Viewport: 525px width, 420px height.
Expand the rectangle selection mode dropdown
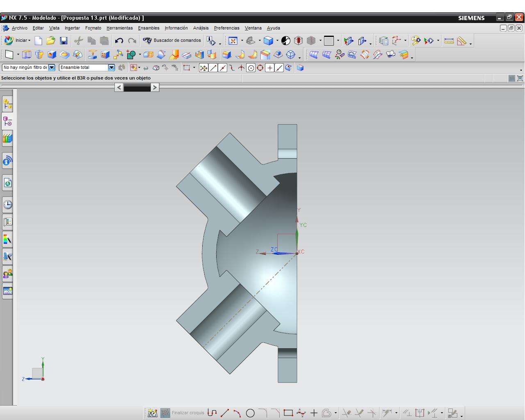point(194,68)
